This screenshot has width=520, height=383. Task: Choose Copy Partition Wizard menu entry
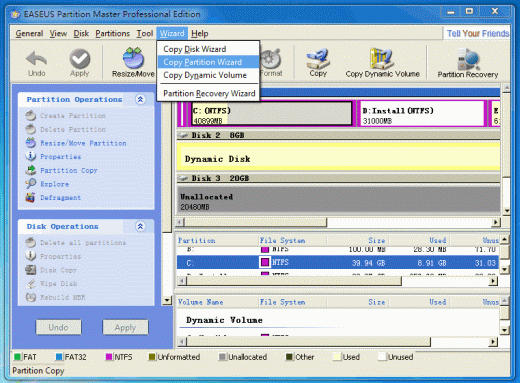click(x=208, y=62)
